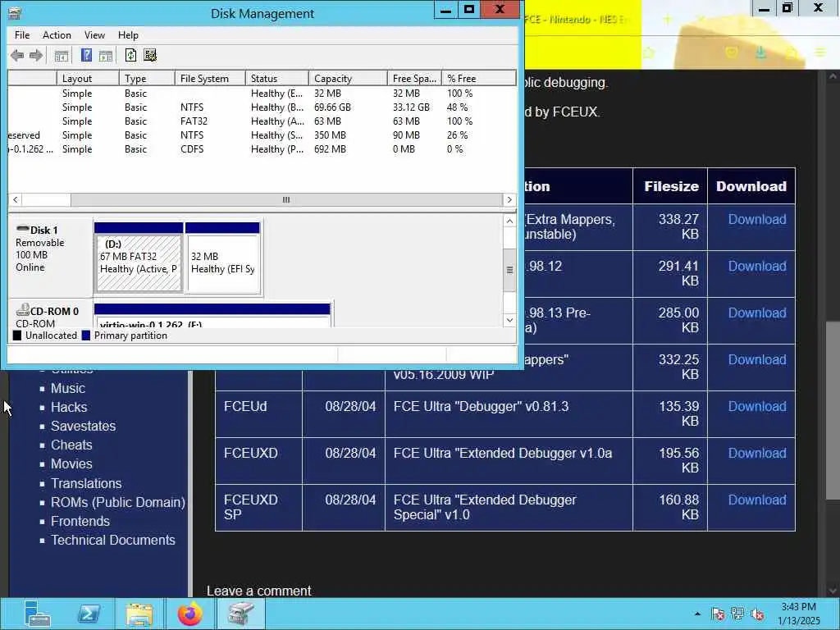Download FCEUXD SP Extended Debugger Special

(757, 500)
